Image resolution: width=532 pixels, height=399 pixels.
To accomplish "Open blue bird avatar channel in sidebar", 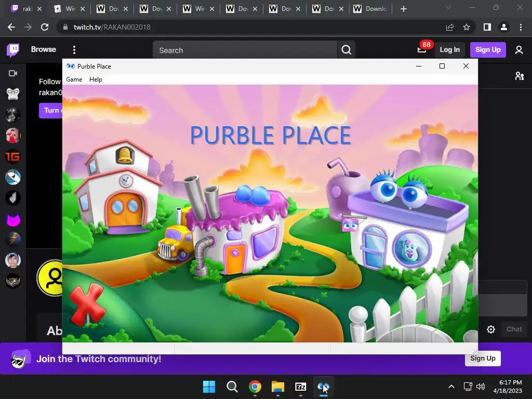I will pyautogui.click(x=13, y=178).
